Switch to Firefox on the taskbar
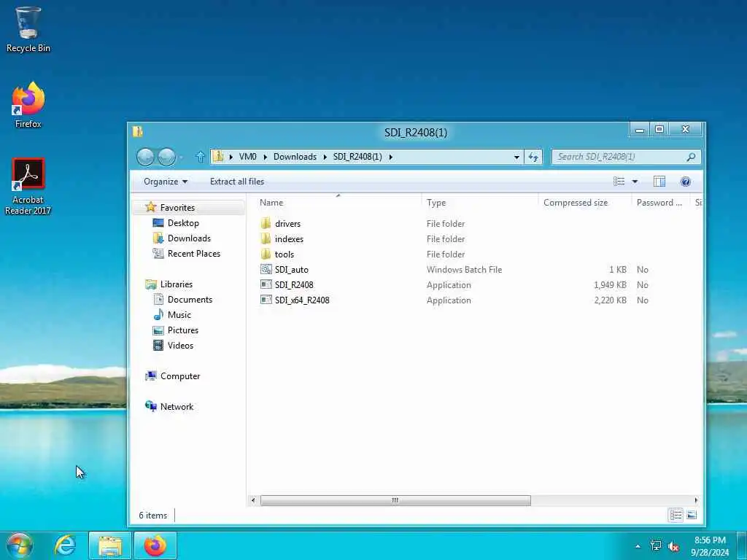The width and height of the screenshot is (747, 560). coord(155,545)
